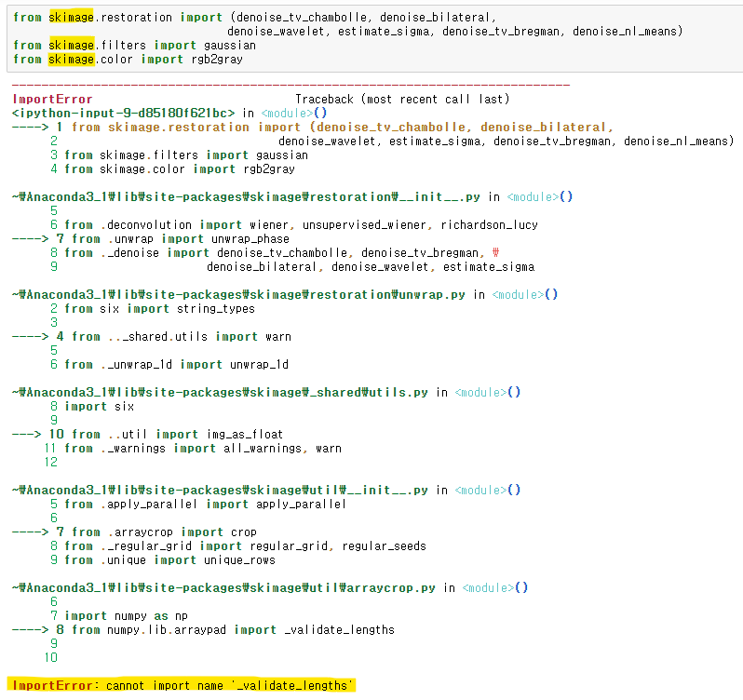Click 'from ._unwrap_1d import unwrap_1d' line
Screen dimensions: 743x700
pos(176,365)
